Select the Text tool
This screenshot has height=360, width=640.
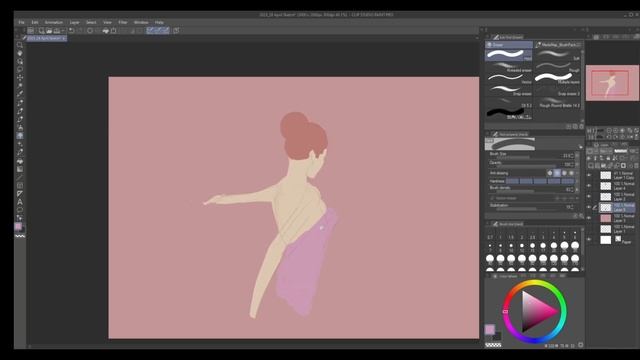click(20, 202)
